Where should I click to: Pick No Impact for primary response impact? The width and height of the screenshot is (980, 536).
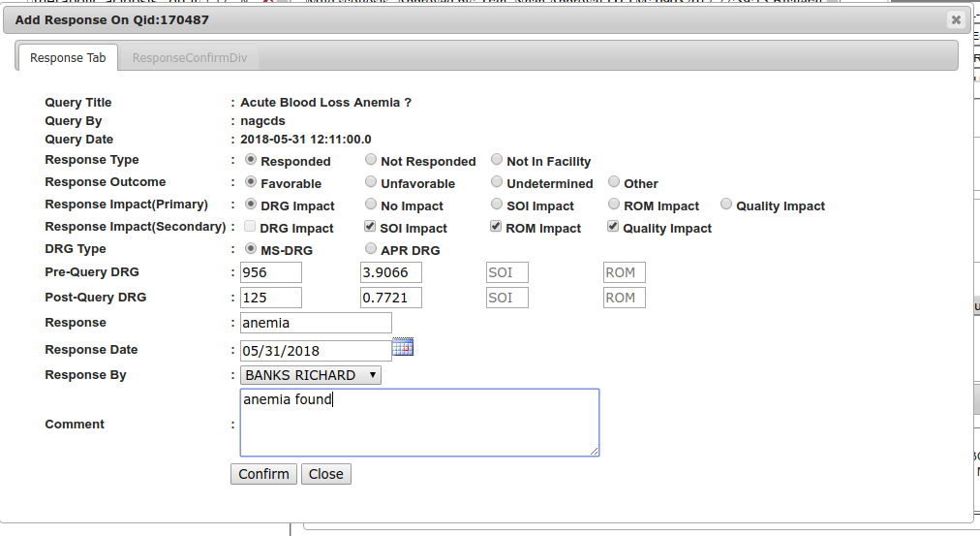tap(371, 205)
